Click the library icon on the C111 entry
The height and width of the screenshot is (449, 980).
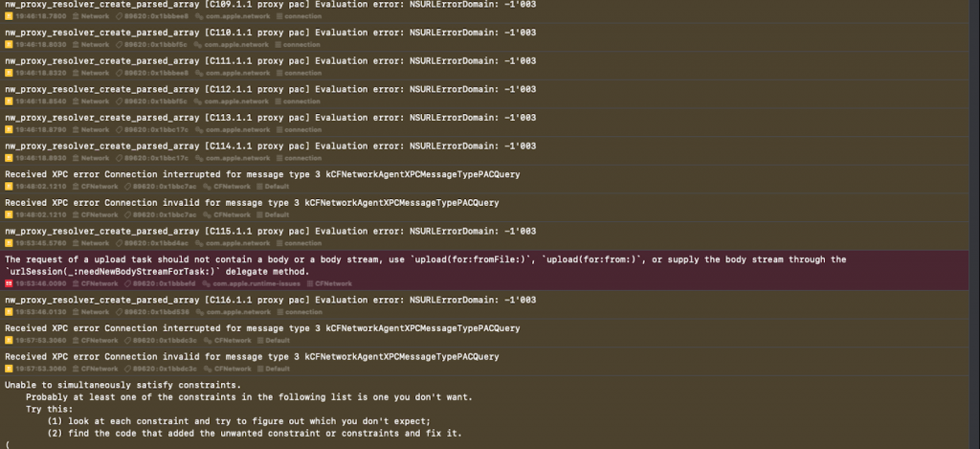(73, 73)
